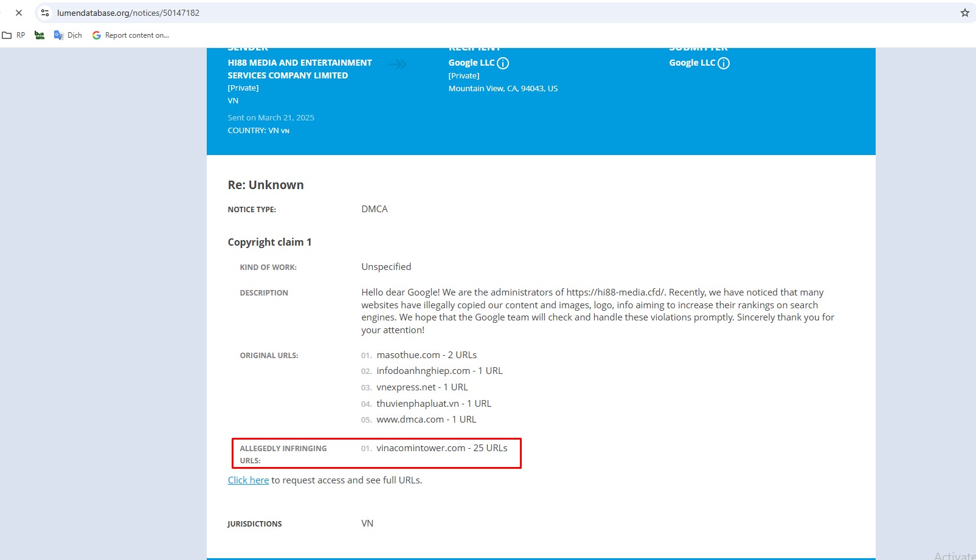The image size is (976, 560).
Task: Click the VN jurisdictions value
Action: pyautogui.click(x=367, y=523)
